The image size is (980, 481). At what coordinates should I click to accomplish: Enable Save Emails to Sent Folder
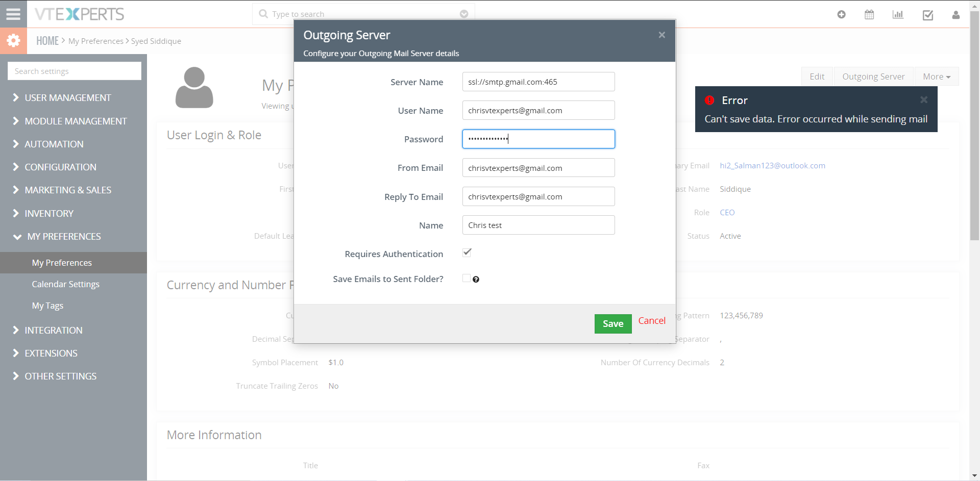pyautogui.click(x=467, y=278)
